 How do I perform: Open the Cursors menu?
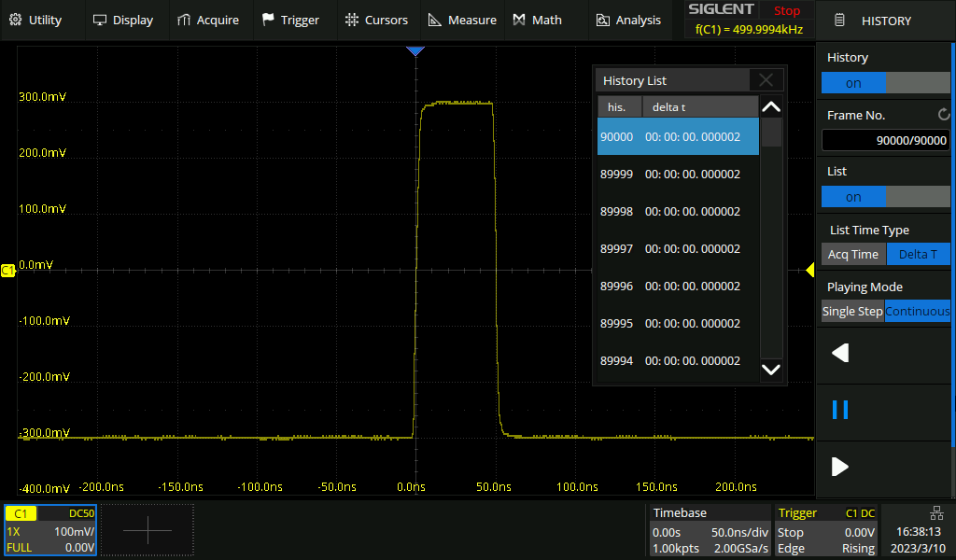point(376,21)
